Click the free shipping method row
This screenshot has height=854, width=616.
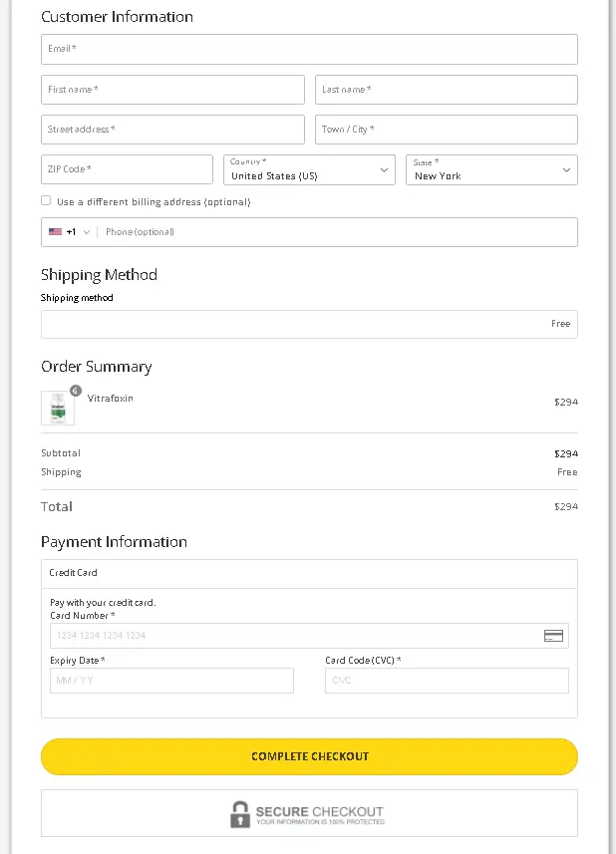point(308,323)
